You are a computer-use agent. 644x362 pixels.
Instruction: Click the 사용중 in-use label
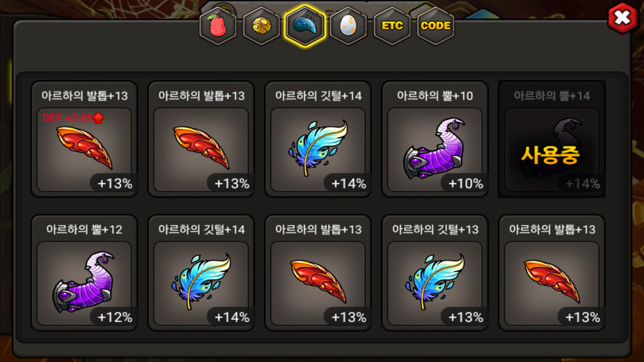click(x=550, y=155)
